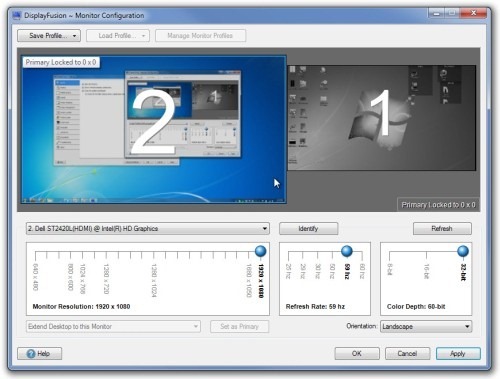Click the Identify button
This screenshot has width=500, height=379.
[x=308, y=229]
